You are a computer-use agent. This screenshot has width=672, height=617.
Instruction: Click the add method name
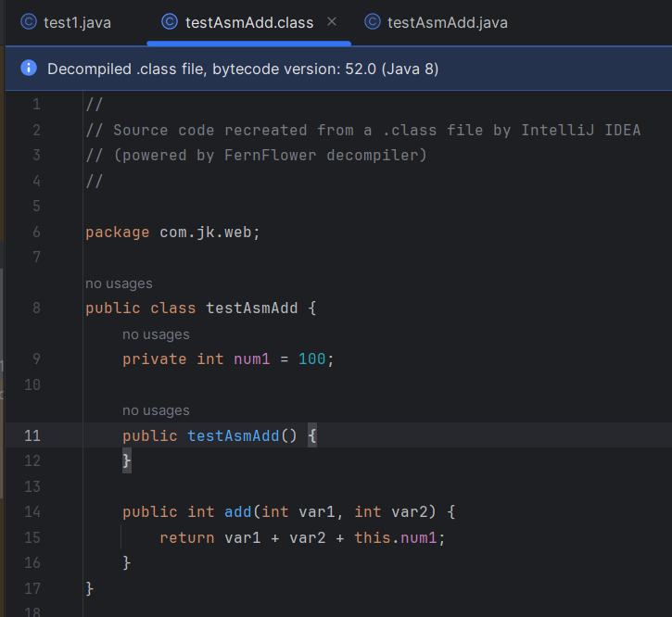coord(238,512)
